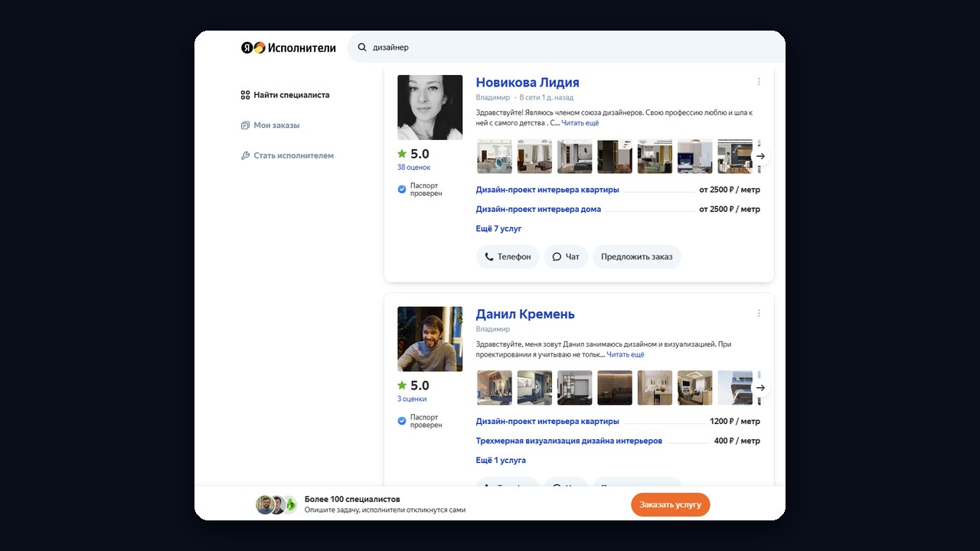Select Найти специалиста in sidebar
Screen dimensions: 980x551
click(x=285, y=95)
